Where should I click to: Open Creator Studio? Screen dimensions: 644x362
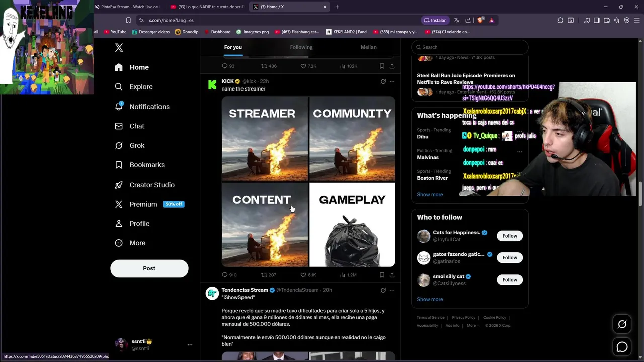pyautogui.click(x=144, y=185)
